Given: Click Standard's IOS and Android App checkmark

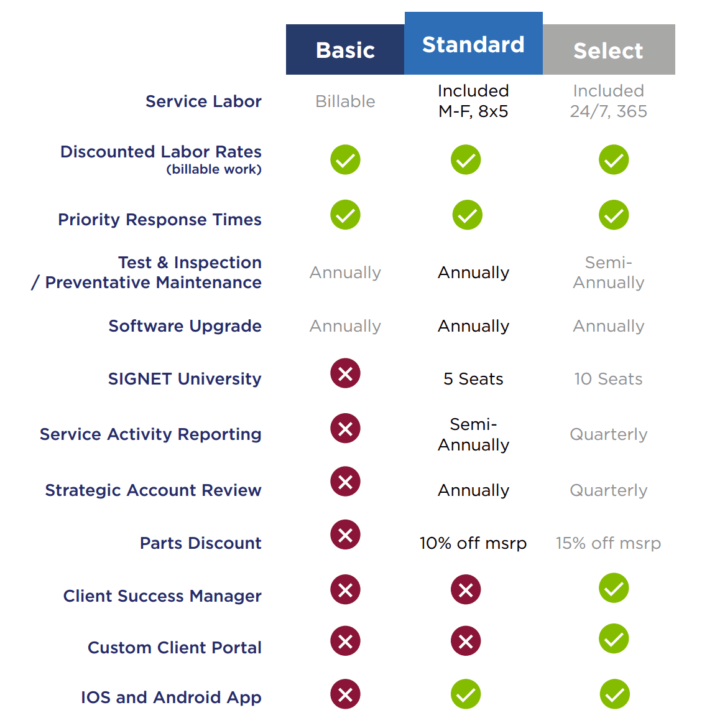Looking at the screenshot, I should click(x=466, y=694).
